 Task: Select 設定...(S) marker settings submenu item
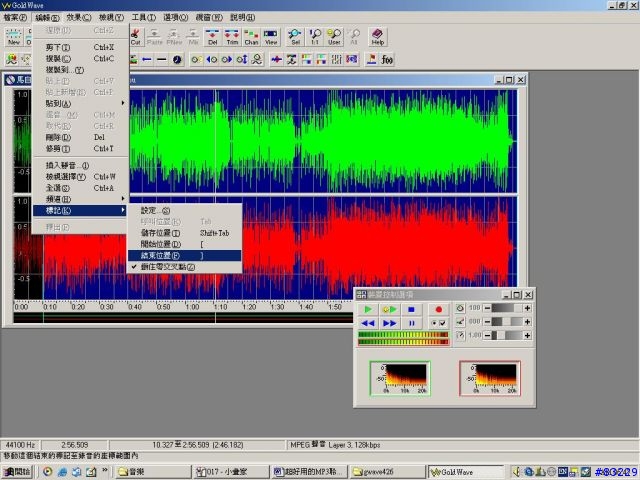pyautogui.click(x=184, y=211)
